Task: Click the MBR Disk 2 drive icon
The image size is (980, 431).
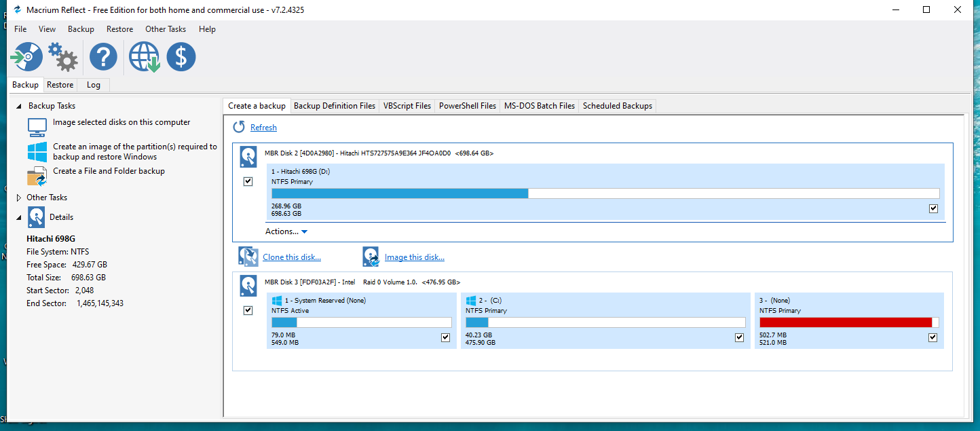Action: [x=249, y=157]
